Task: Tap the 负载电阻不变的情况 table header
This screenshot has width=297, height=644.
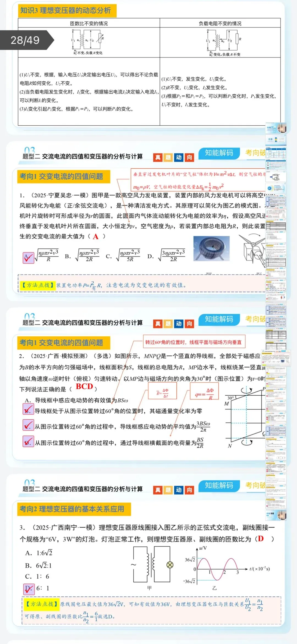Action: pyautogui.click(x=220, y=23)
